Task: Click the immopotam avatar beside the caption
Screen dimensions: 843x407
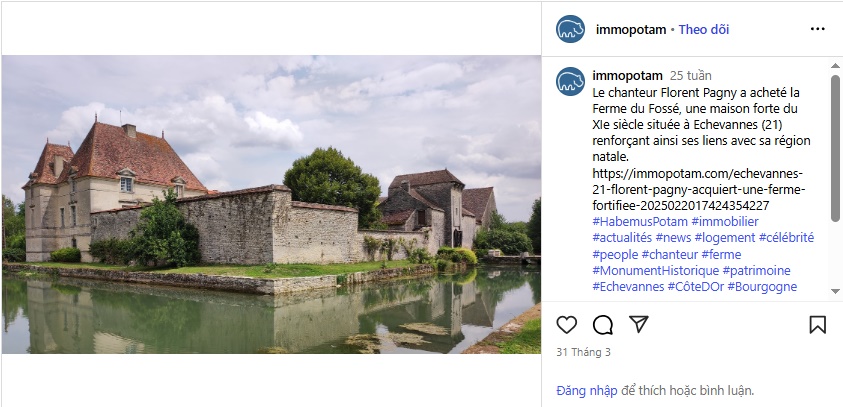Action: 571,83
